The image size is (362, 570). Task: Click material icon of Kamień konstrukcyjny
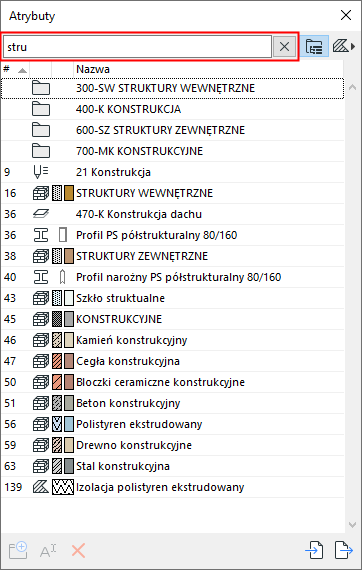[x=41, y=340]
